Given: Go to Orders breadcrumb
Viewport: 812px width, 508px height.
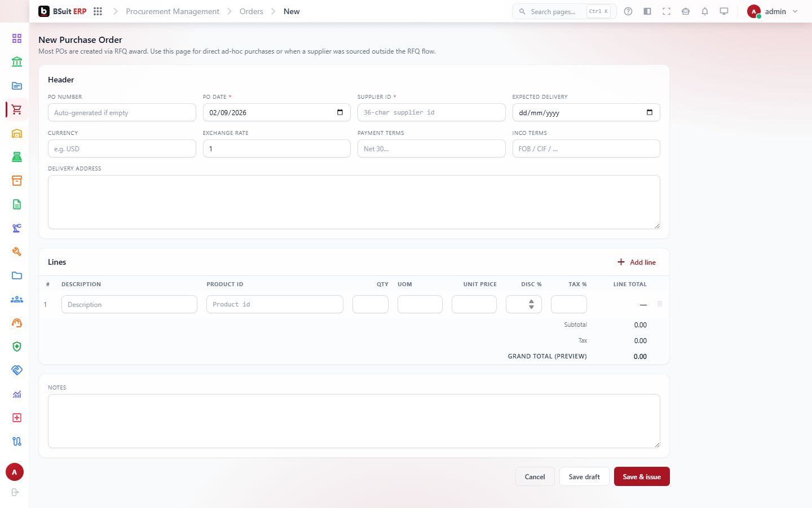Looking at the screenshot, I should 251,11.
